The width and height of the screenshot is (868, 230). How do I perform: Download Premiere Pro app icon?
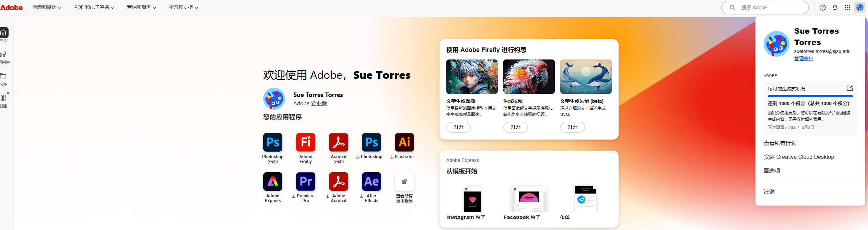point(306,182)
